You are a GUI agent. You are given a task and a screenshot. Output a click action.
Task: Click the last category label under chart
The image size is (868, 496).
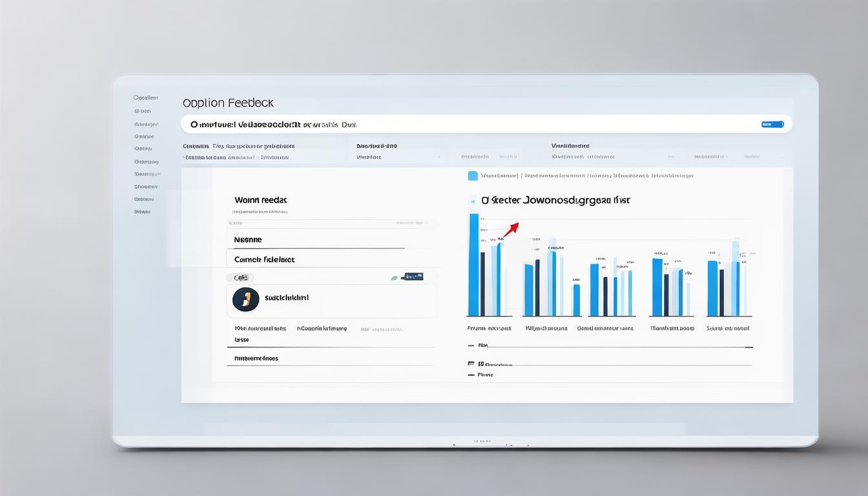[x=728, y=328]
